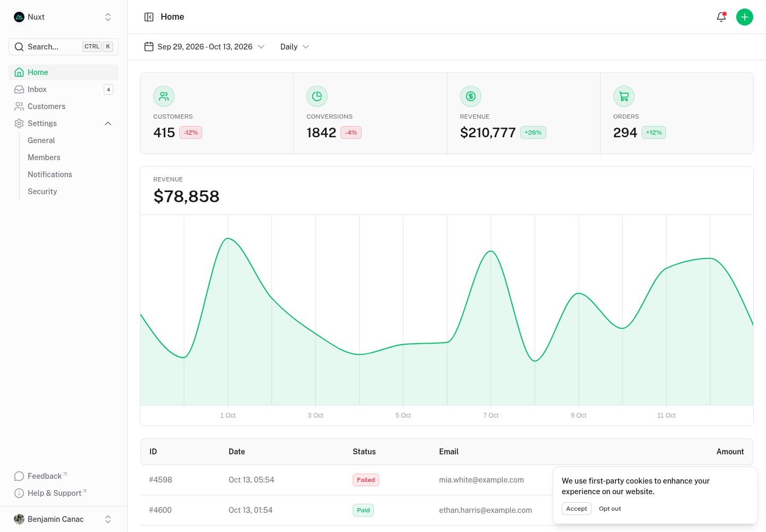Click the Inbox badge showing 4
Screen dimensions: 766x532
click(x=109, y=89)
